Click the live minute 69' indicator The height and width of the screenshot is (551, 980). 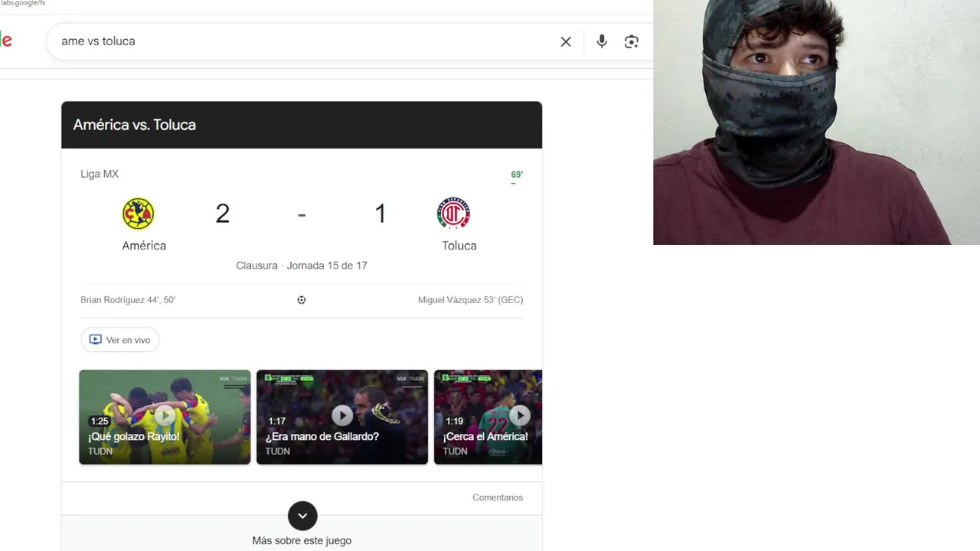(517, 174)
